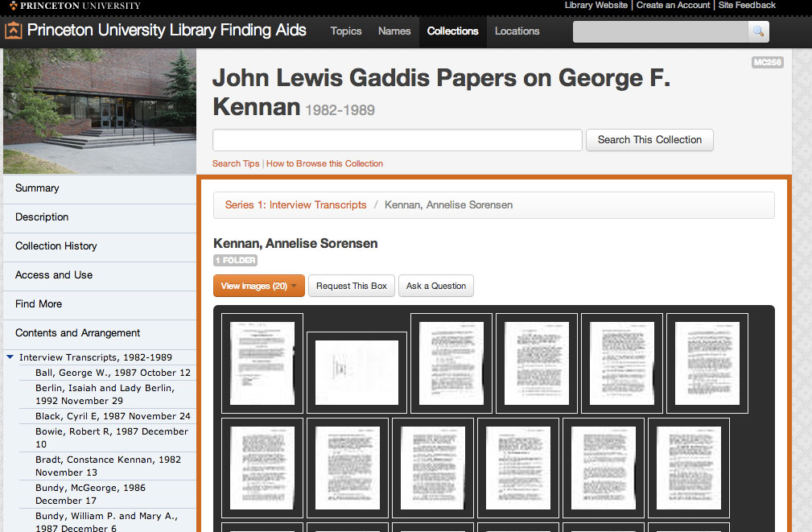Click Search This Collection button
812x532 pixels.
coord(649,140)
